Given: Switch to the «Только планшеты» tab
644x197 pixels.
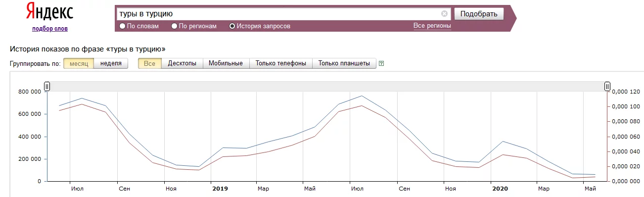Looking at the screenshot, I should [x=344, y=63].
